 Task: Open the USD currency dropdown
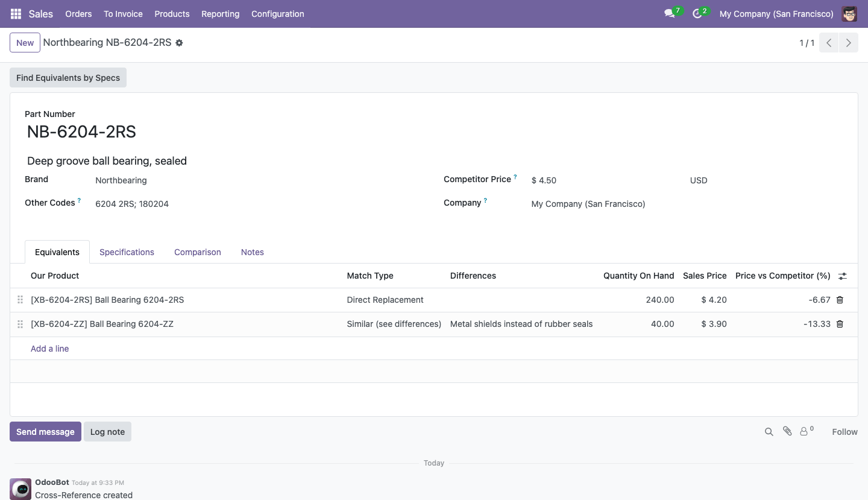tap(766, 180)
